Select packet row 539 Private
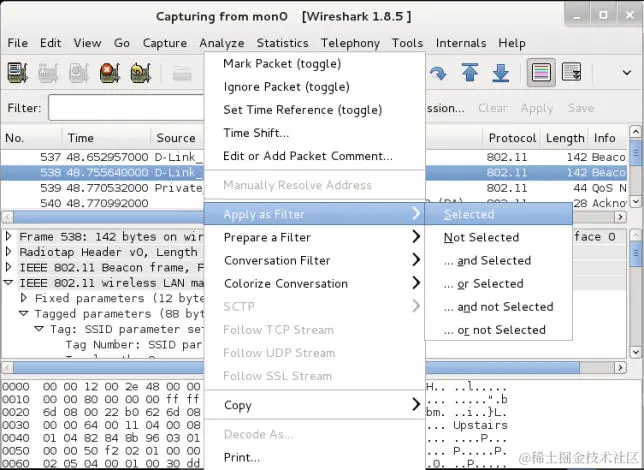The width and height of the screenshot is (644, 470). 103,188
